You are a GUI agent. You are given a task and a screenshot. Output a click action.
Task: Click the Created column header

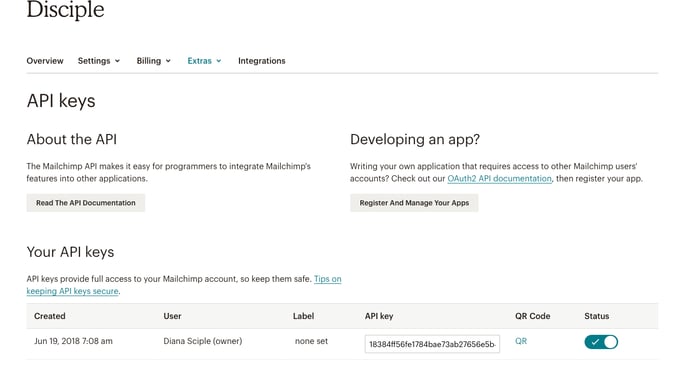click(x=50, y=316)
